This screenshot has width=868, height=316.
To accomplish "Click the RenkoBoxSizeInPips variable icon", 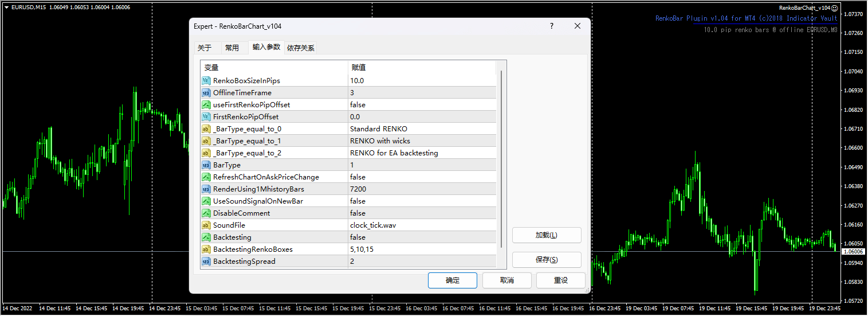I will click(x=206, y=81).
